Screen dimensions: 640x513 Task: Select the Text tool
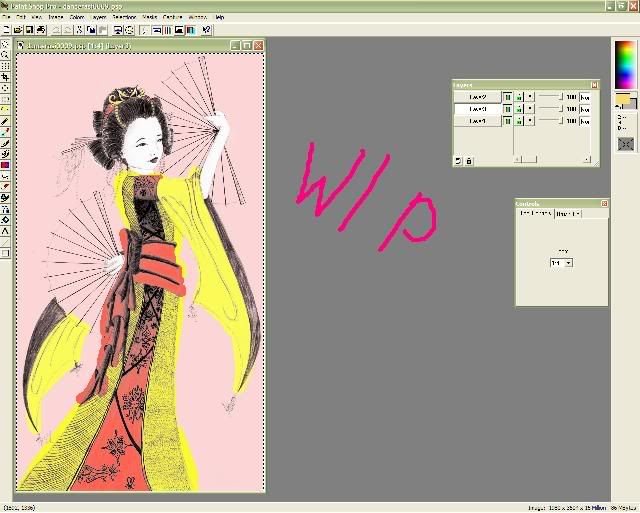5,231
